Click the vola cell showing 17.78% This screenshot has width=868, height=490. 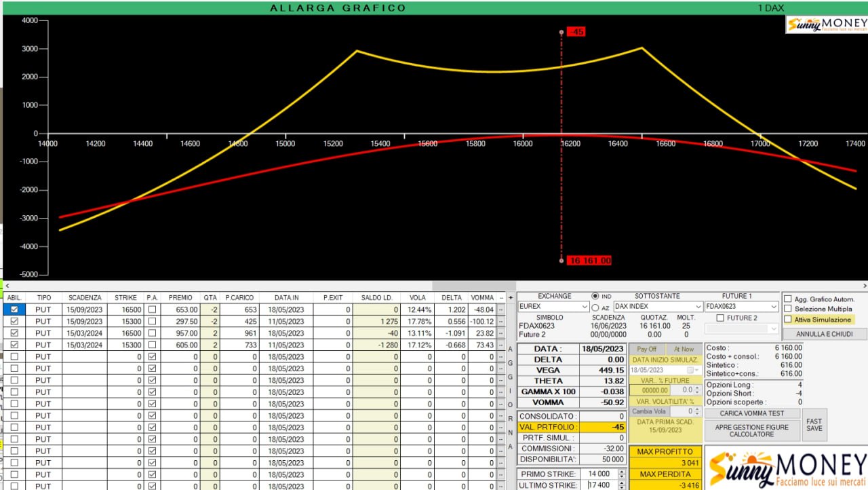[x=418, y=322]
